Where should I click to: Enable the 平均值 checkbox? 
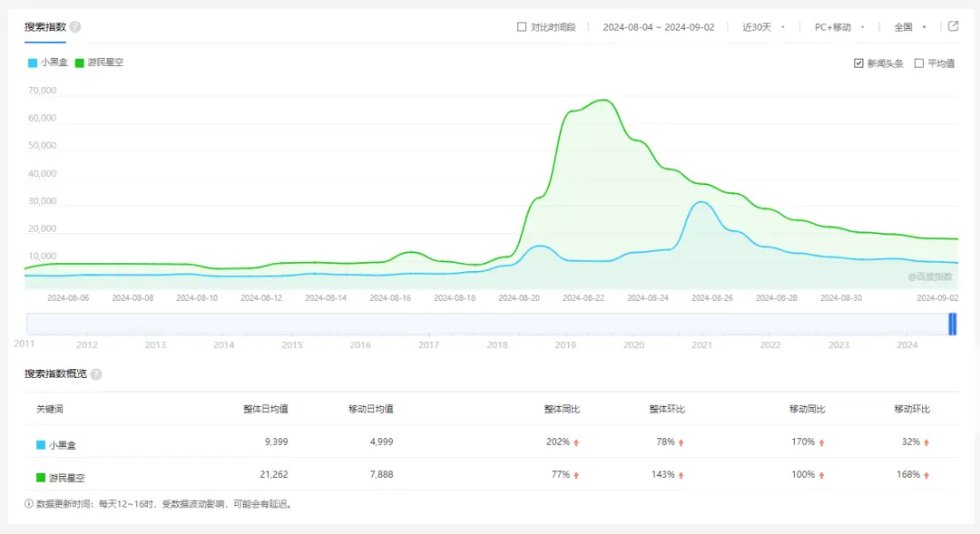pos(917,63)
